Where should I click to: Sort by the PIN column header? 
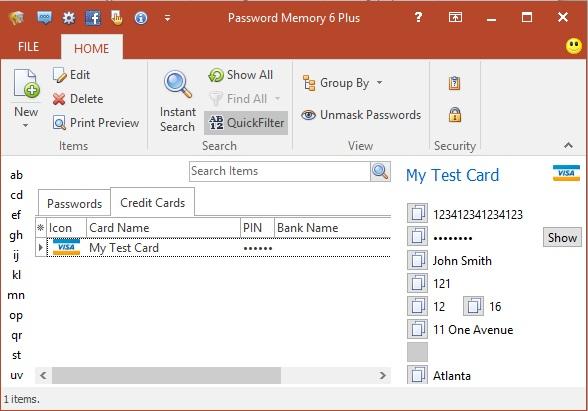pyautogui.click(x=257, y=228)
